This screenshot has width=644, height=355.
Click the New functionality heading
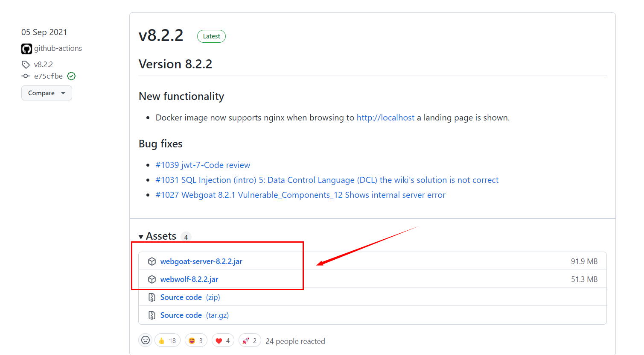pos(181,96)
